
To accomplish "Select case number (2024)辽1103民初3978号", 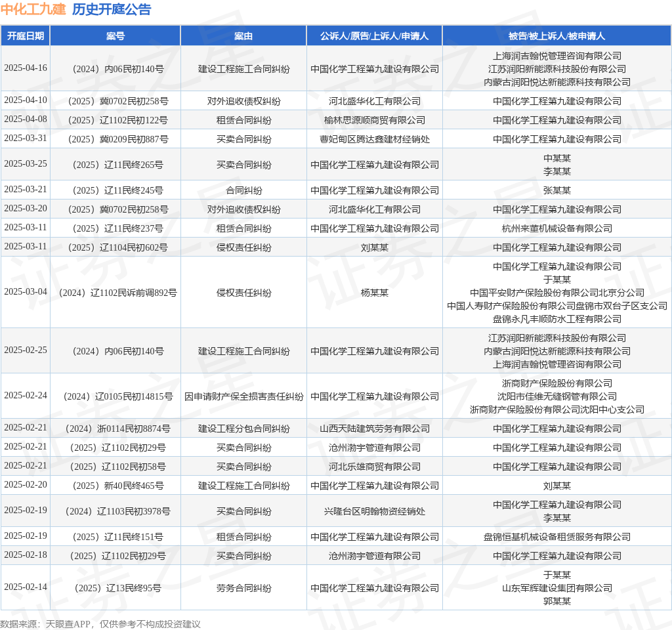I will (118, 511).
